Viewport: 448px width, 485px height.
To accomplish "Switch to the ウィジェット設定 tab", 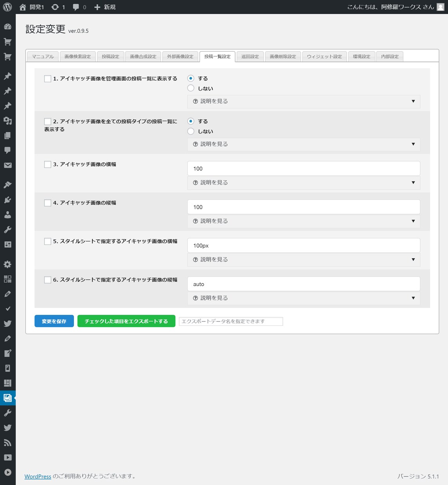I will pos(324,57).
